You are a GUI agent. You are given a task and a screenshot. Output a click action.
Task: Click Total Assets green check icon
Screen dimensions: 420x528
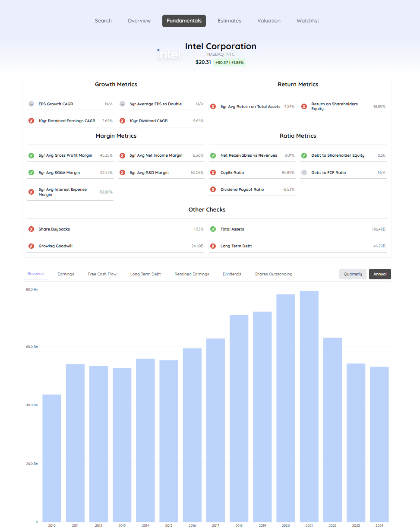click(213, 229)
